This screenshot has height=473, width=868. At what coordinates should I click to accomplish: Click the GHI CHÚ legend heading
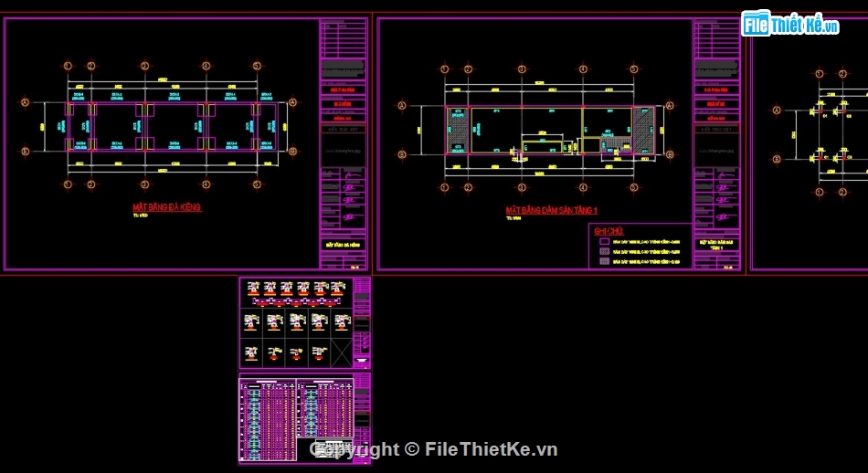tap(609, 231)
